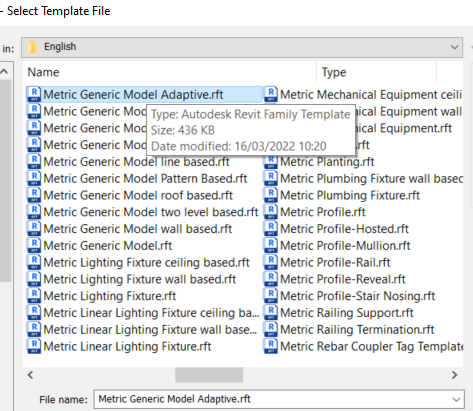
Task: Click the icon of Metric Generic Model wall based.rft
Action: pyautogui.click(x=34, y=229)
